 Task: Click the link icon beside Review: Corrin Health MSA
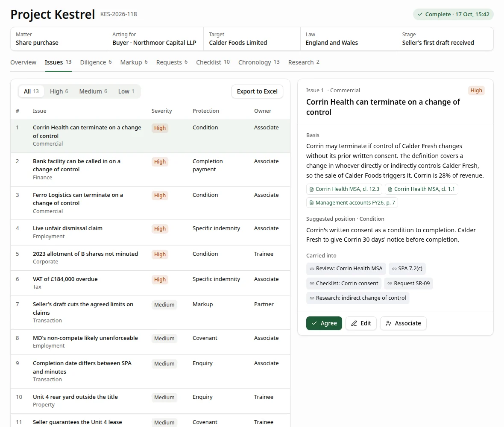tap(312, 269)
